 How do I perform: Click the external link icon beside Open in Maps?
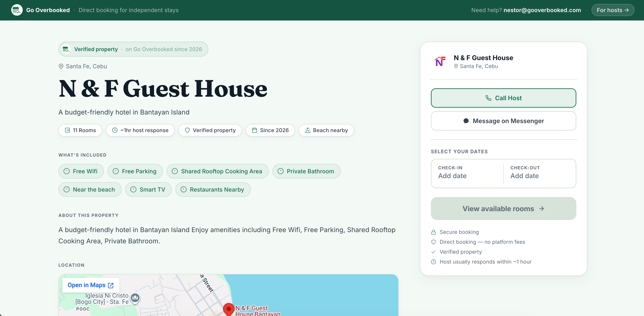coord(111,285)
